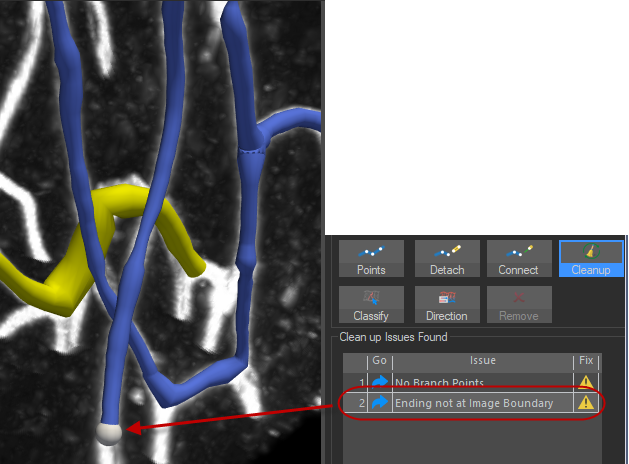Go to the No Branch Points issue

(380, 382)
